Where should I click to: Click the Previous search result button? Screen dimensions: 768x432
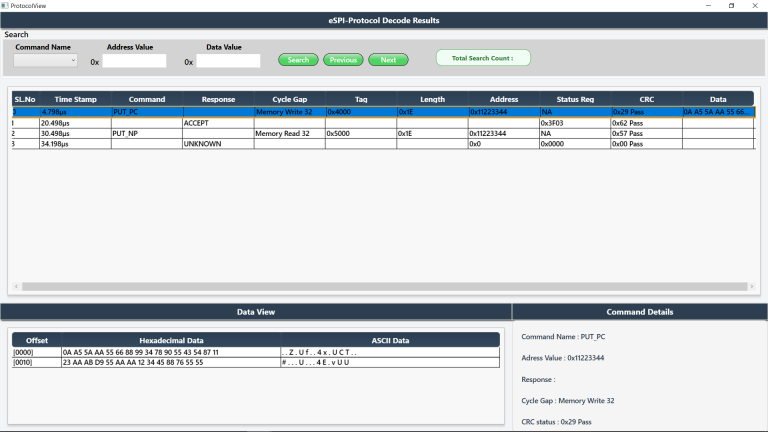tap(343, 60)
